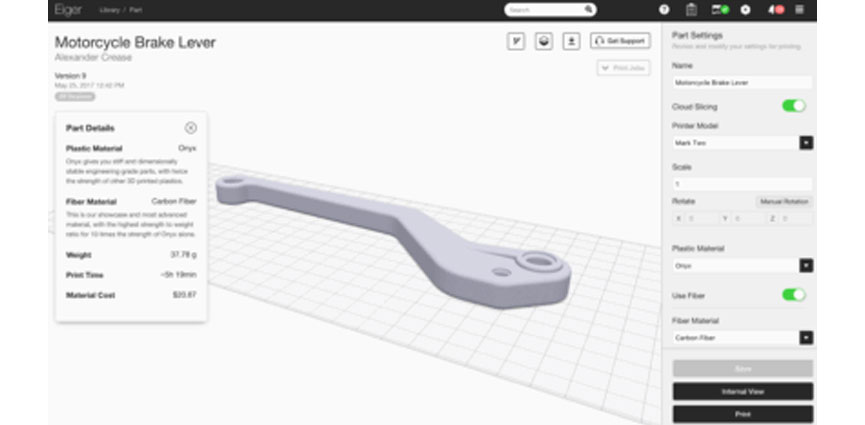This screenshot has width=865, height=425.
Task: Click Get Support button
Action: tap(620, 41)
